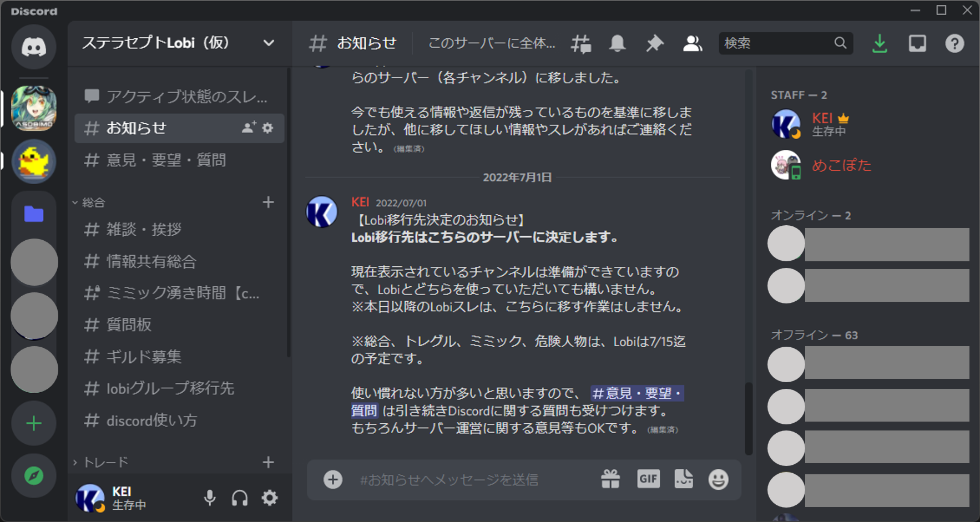The width and height of the screenshot is (980, 522).
Task: Open the 意見・要望・質問 channel
Action: (x=179, y=160)
